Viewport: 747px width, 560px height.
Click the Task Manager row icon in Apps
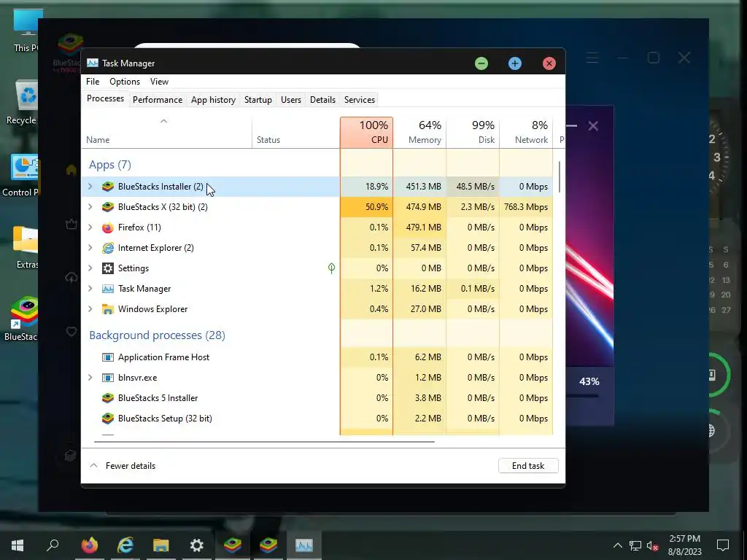point(108,289)
